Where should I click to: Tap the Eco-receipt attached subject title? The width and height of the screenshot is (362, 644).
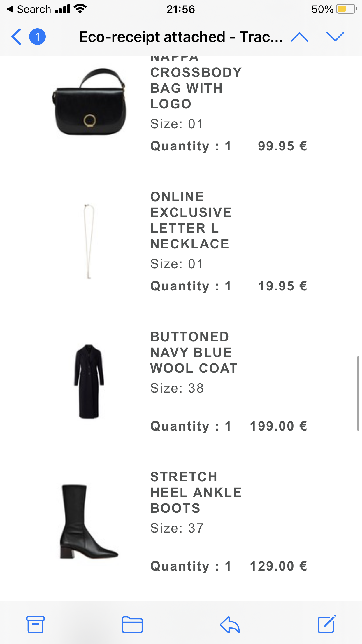[x=181, y=37]
